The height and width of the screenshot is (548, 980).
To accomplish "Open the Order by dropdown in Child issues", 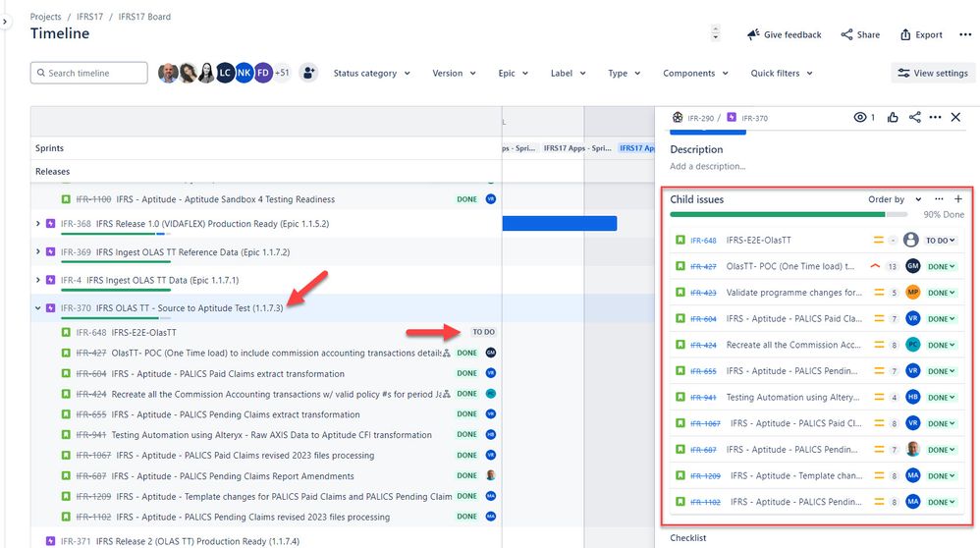I will (x=895, y=199).
